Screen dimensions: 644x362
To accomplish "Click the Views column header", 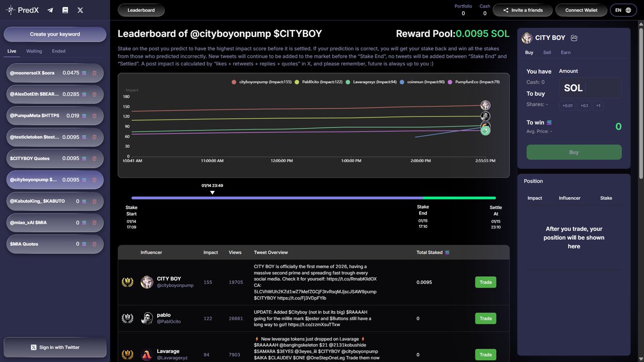I will 235,253.
